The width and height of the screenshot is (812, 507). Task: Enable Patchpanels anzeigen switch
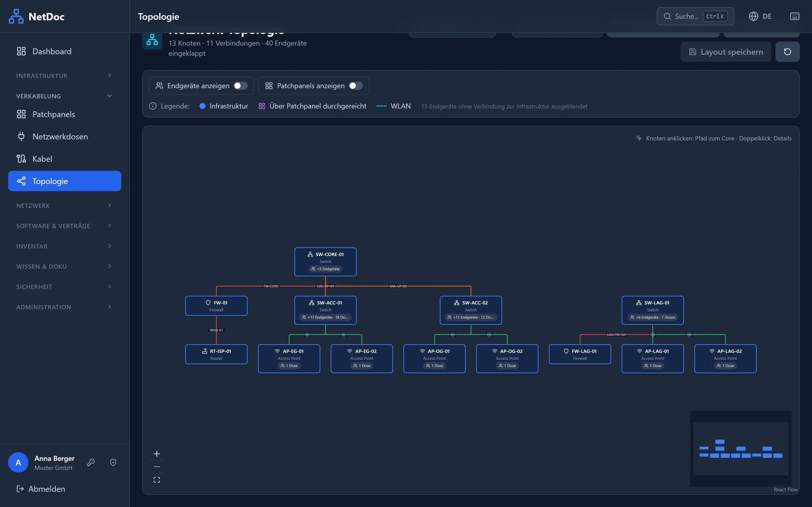coord(356,86)
